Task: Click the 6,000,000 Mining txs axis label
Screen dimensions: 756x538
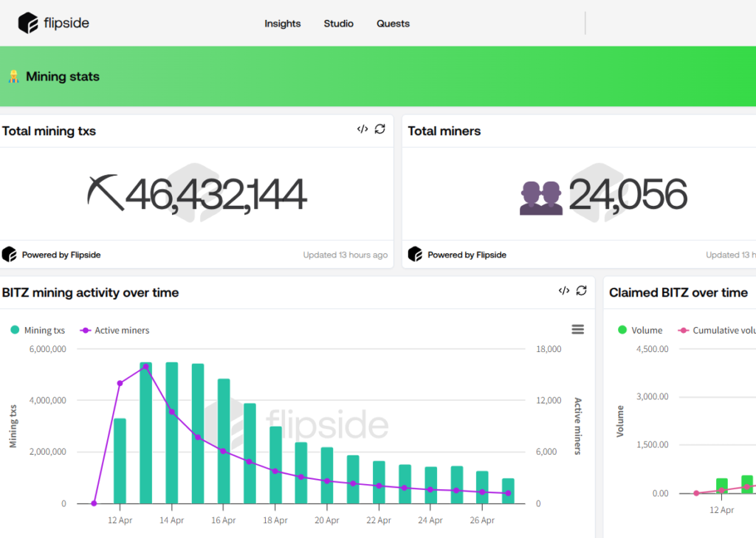Action: [x=48, y=349]
